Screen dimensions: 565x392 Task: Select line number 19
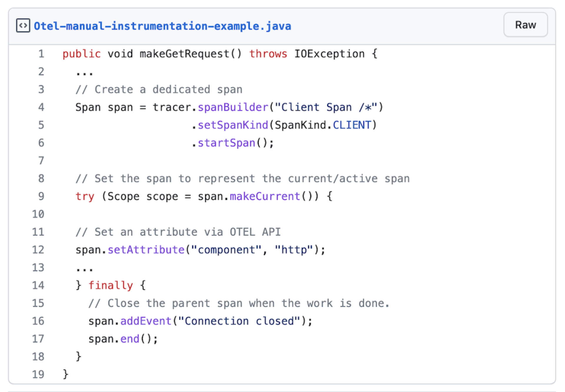pyautogui.click(x=38, y=374)
